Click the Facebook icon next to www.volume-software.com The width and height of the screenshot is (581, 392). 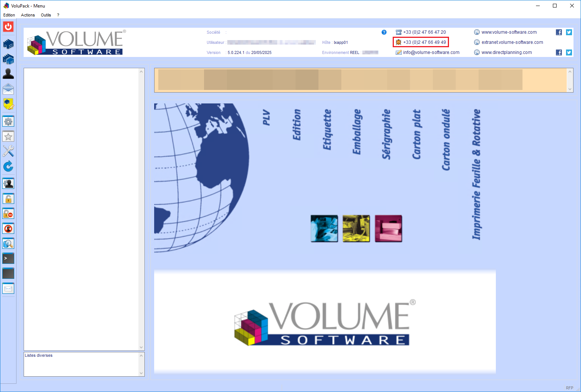point(559,32)
